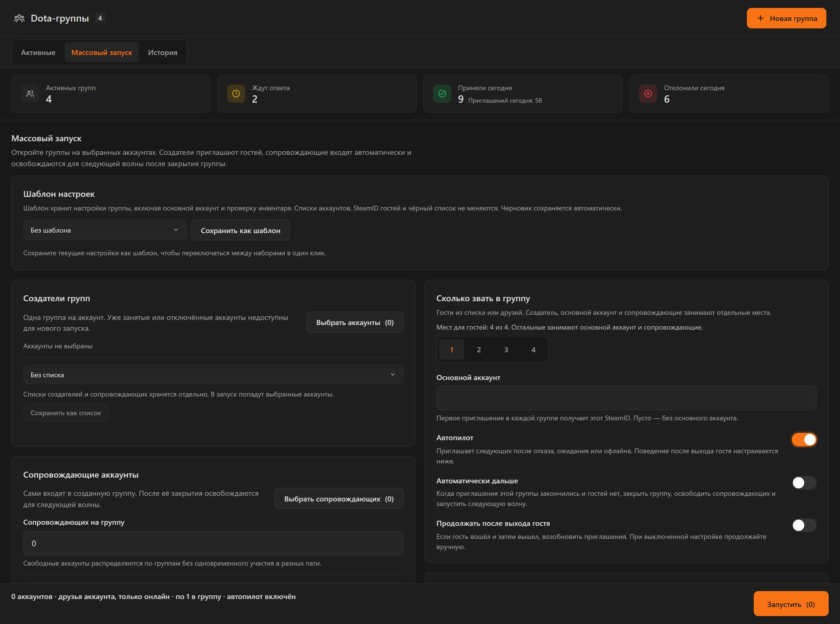Viewport: 840px width, 624px height.
Task: Click the Аккаунты не выбраны status text
Action: [58, 346]
